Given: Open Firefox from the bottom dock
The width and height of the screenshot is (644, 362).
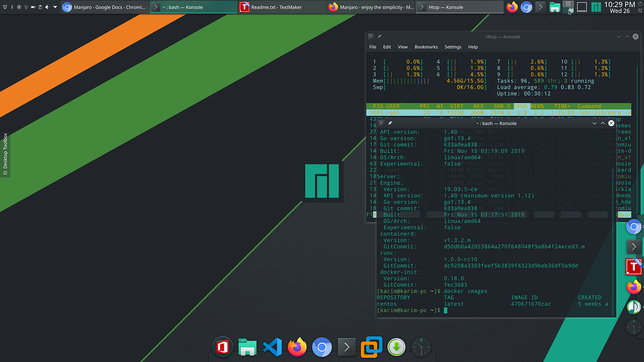Looking at the screenshot, I should 297,348.
